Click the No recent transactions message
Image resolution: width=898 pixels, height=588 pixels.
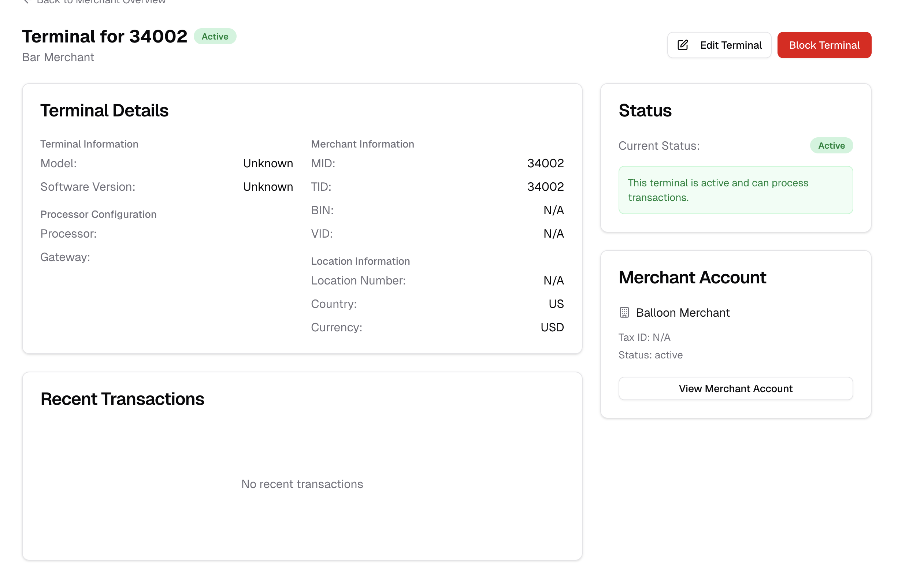point(302,484)
